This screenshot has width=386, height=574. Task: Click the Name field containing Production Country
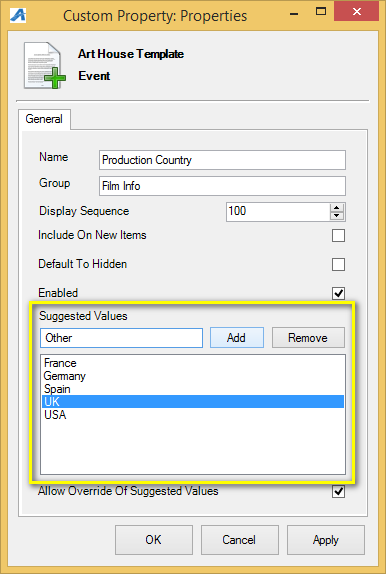coord(222,160)
